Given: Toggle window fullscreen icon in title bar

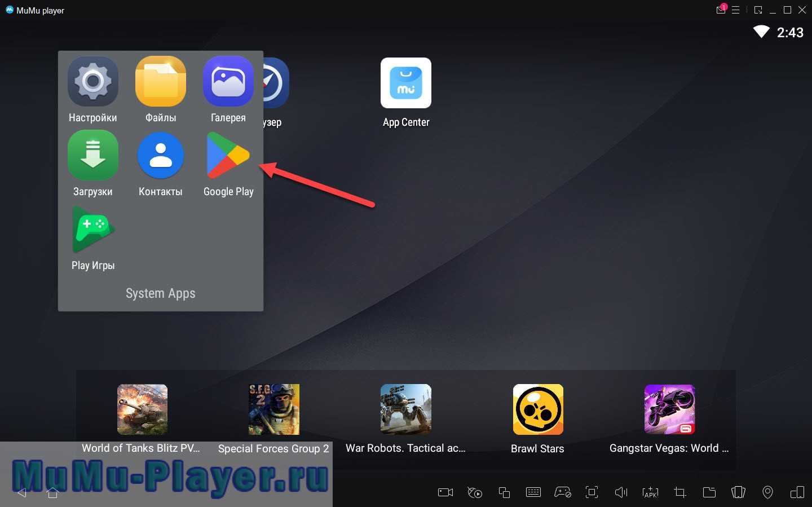Looking at the screenshot, I should tap(758, 10).
